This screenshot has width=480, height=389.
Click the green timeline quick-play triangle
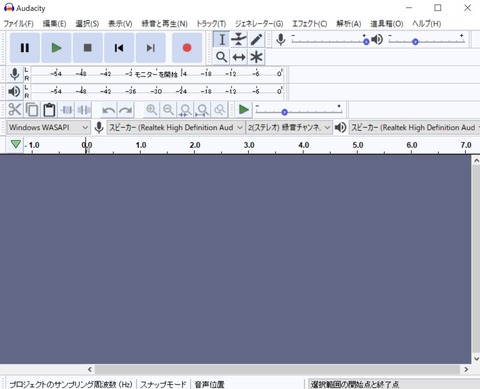click(15, 144)
